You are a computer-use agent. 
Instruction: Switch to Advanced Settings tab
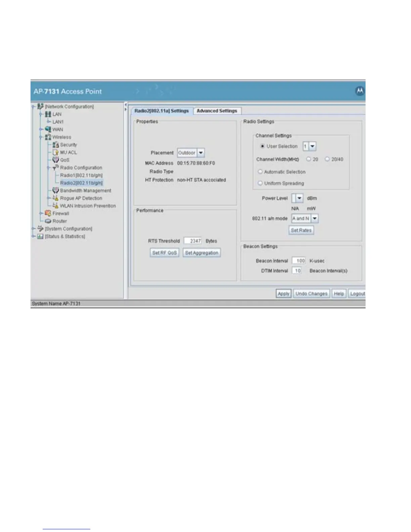[x=217, y=111]
